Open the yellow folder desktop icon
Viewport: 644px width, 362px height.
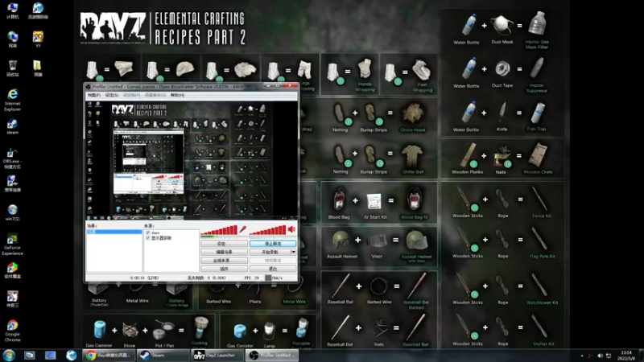point(37,68)
